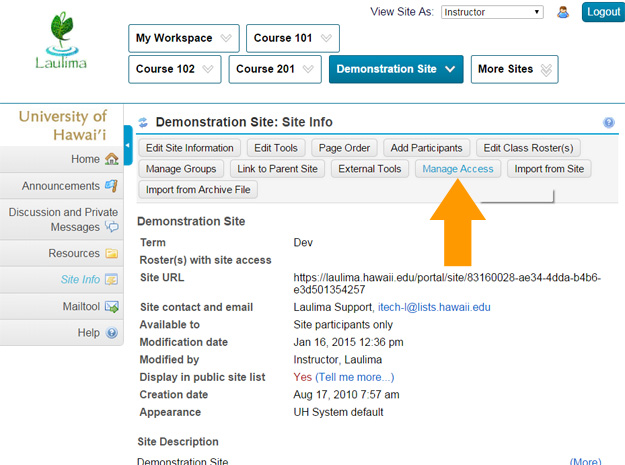
Task: Click Link to Parent Site button
Action: coord(277,169)
